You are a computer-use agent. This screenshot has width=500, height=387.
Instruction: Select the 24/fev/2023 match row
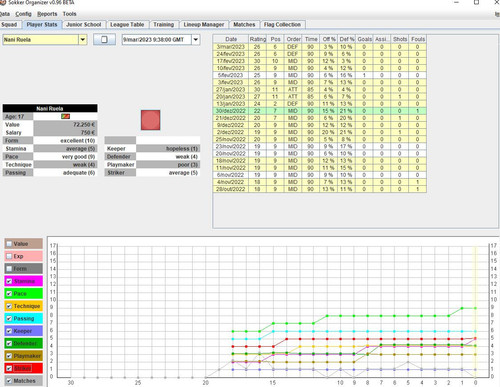(x=320, y=54)
